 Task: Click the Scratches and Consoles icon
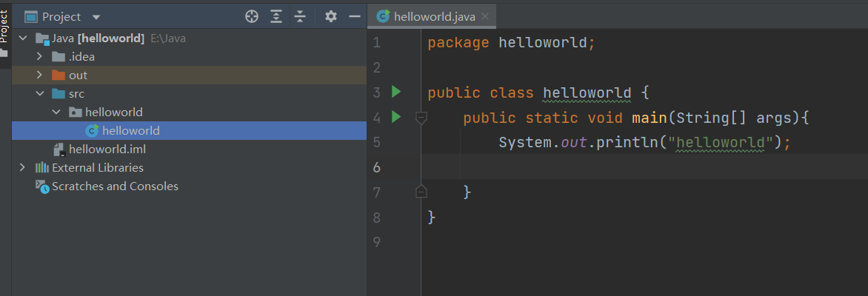(42, 186)
